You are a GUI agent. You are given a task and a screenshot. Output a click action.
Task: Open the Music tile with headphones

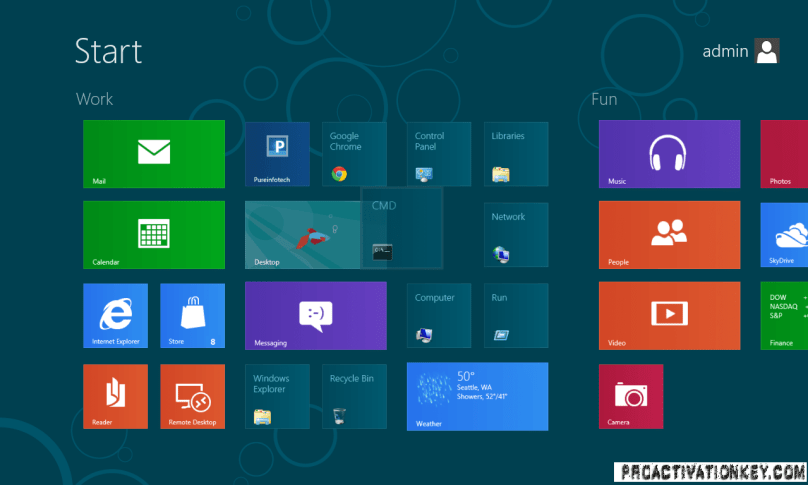point(669,154)
